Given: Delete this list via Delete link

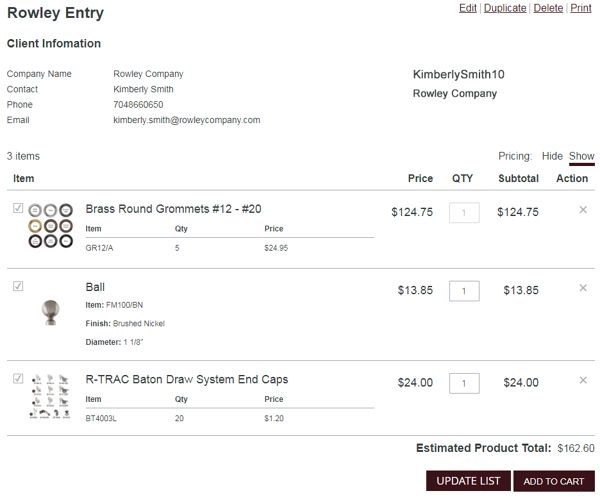Looking at the screenshot, I should click(x=548, y=8).
